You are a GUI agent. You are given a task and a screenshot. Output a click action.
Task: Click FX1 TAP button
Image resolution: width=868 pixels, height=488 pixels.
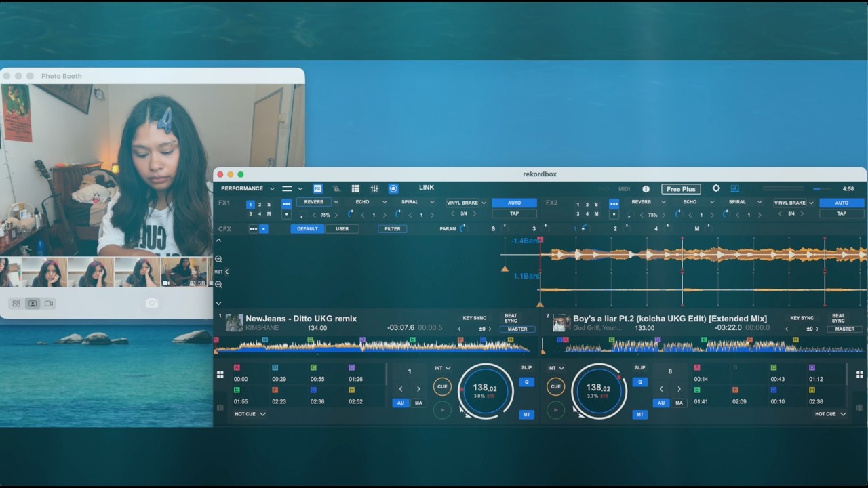[514, 213]
